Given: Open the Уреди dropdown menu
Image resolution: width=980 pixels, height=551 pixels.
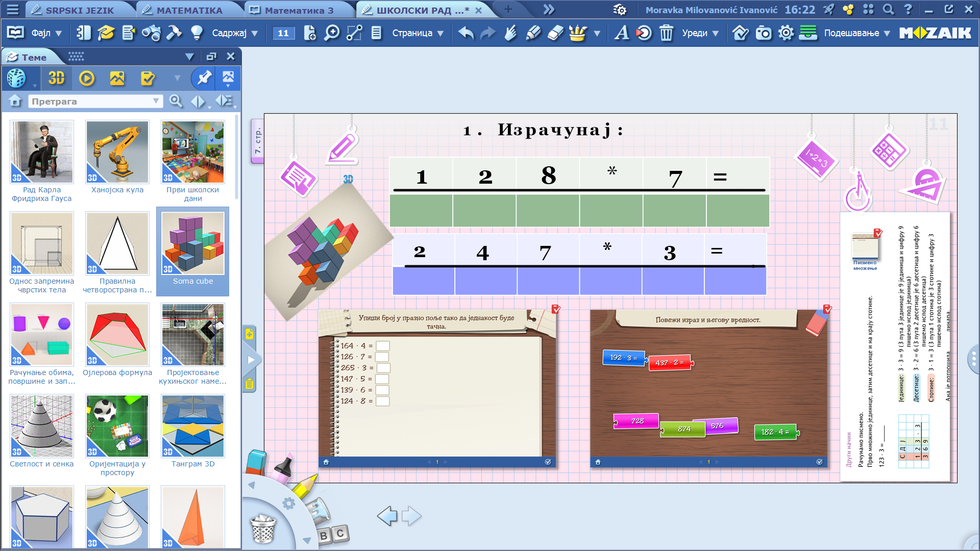Looking at the screenshot, I should pos(700,33).
